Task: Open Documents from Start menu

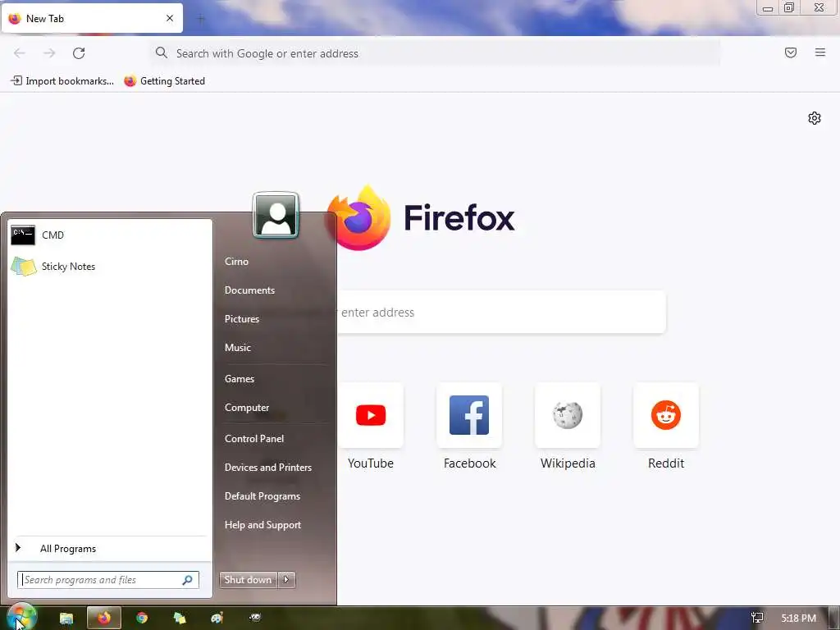Action: tap(249, 290)
